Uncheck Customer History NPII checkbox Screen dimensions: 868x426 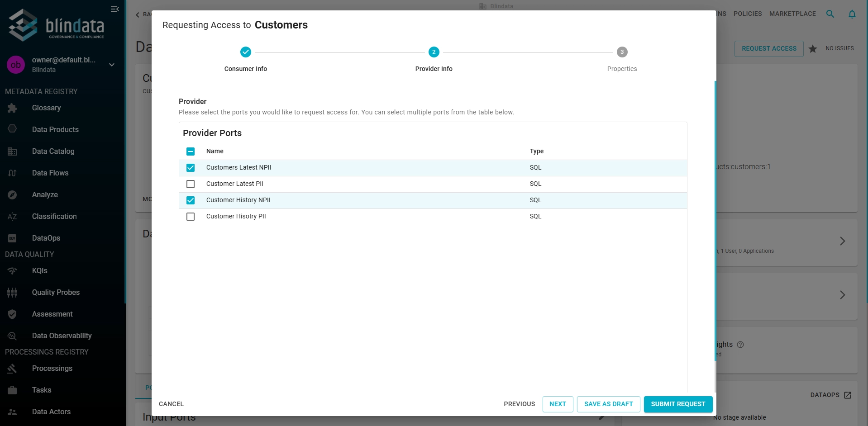(x=191, y=200)
